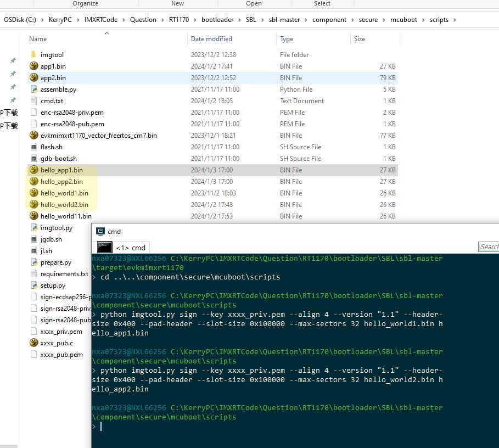
Task: Expand the chevron after Question breadcrumb
Action: click(162, 20)
